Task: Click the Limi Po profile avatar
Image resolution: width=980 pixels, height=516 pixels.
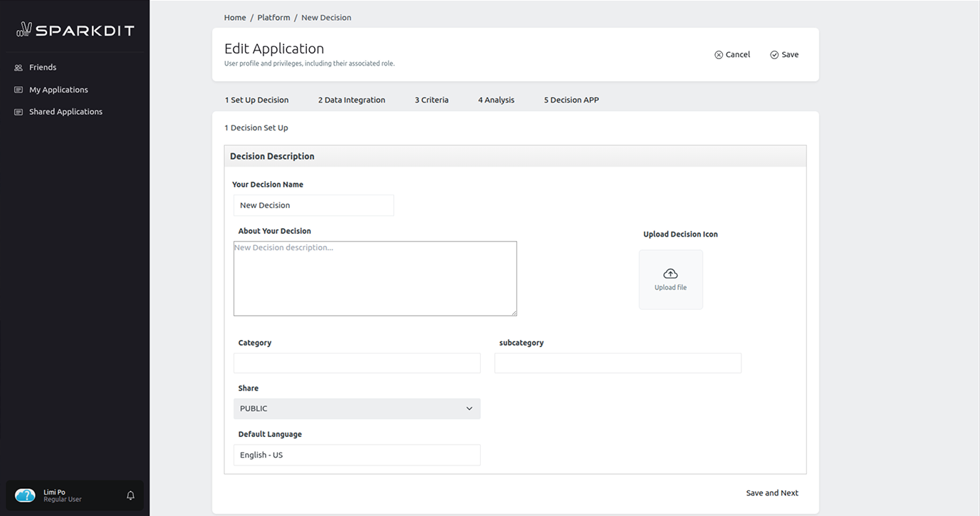Action: [x=25, y=495]
